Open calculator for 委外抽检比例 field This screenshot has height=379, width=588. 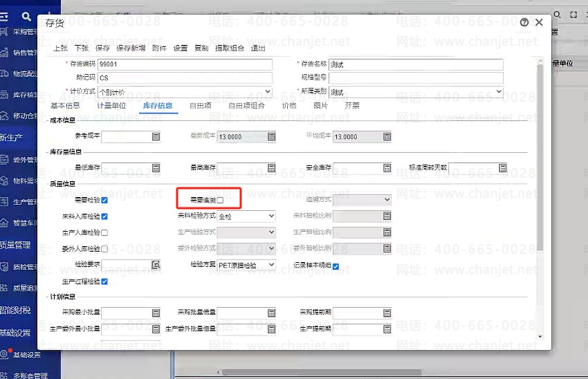[387, 248]
